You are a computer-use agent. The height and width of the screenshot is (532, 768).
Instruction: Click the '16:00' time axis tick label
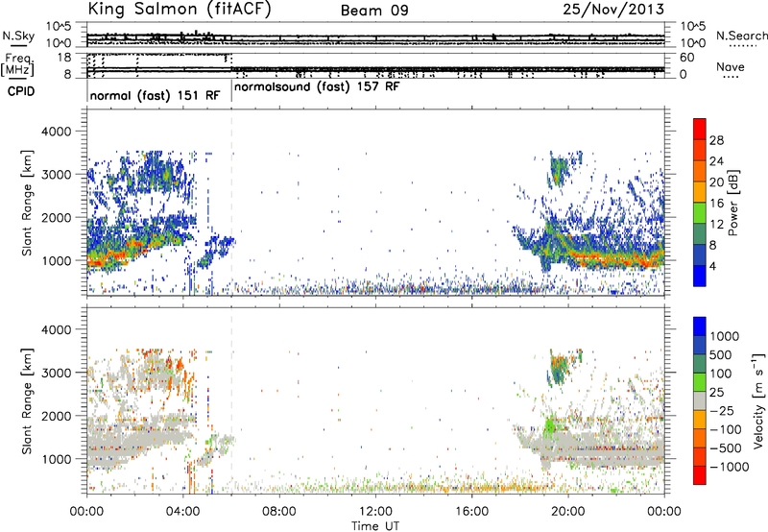pos(471,512)
